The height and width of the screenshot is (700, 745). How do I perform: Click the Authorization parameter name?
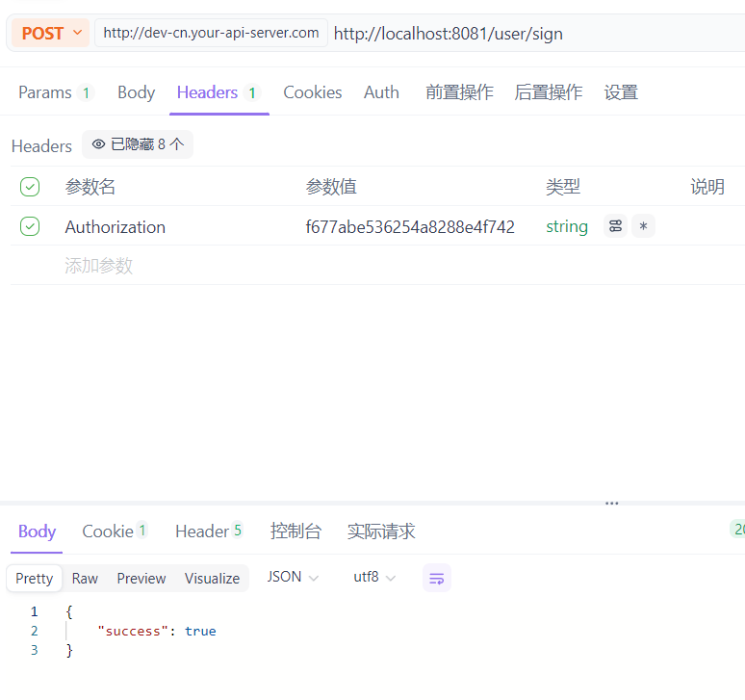(115, 226)
